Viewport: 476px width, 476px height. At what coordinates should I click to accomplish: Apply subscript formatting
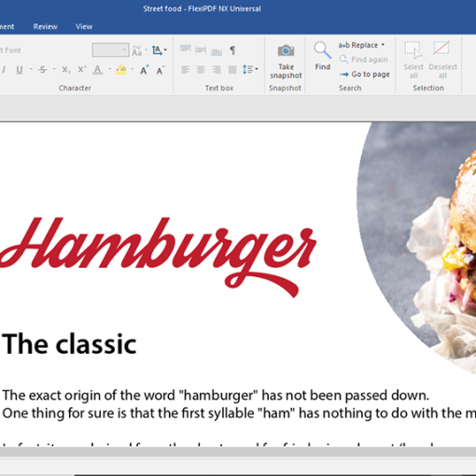[65, 70]
